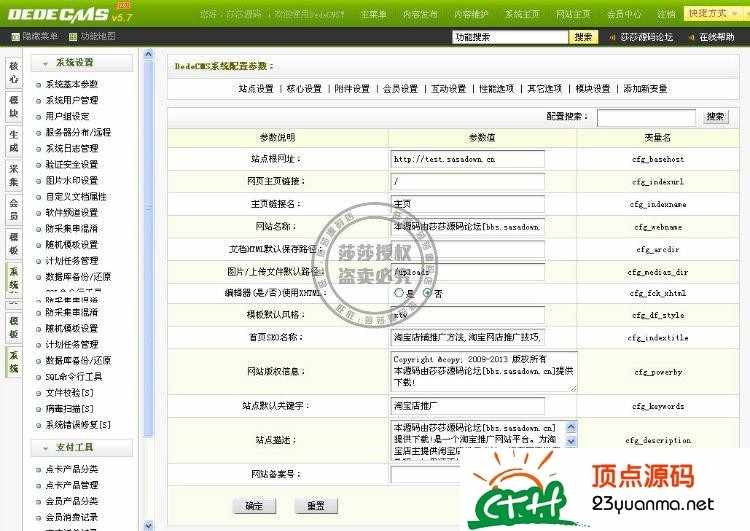Switch to the 其它选项 config tab

pyautogui.click(x=545, y=89)
